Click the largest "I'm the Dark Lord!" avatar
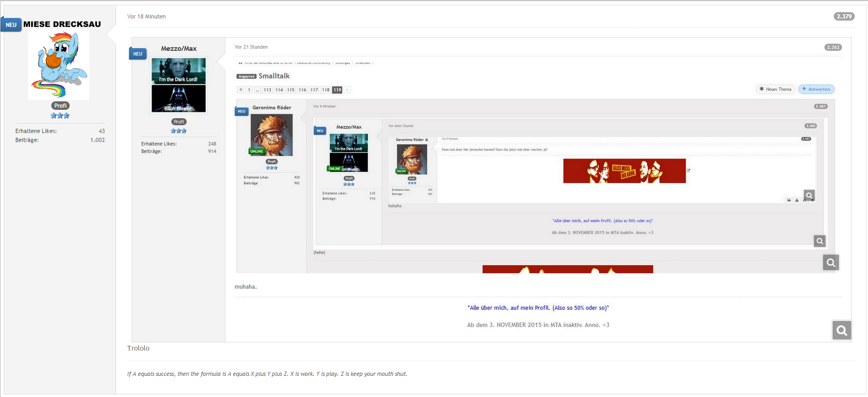 coord(178,71)
